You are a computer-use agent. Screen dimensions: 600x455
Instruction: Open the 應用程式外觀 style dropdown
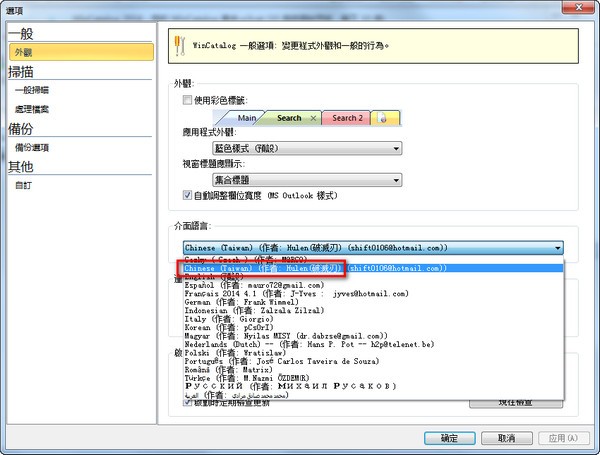[307, 148]
